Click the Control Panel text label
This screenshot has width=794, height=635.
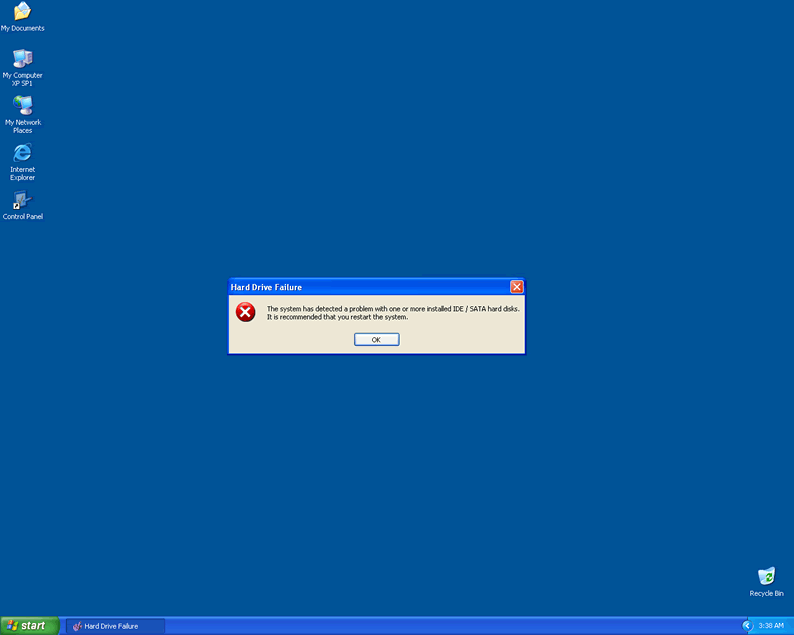tap(22, 217)
